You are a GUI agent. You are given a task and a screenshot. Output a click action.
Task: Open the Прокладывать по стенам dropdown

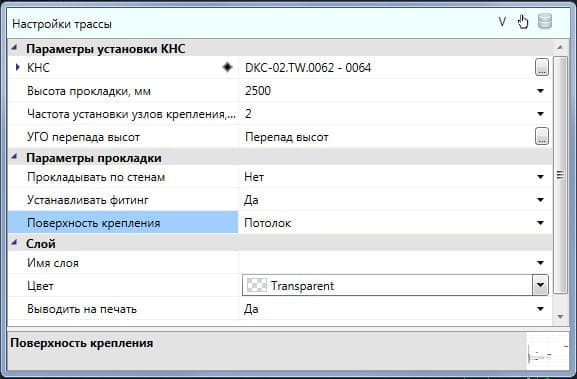tap(540, 177)
